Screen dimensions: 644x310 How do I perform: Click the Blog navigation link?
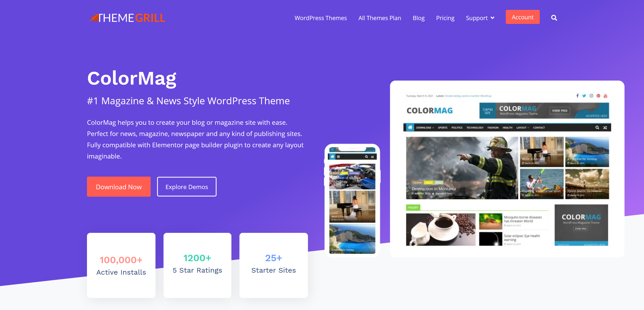pyautogui.click(x=418, y=18)
